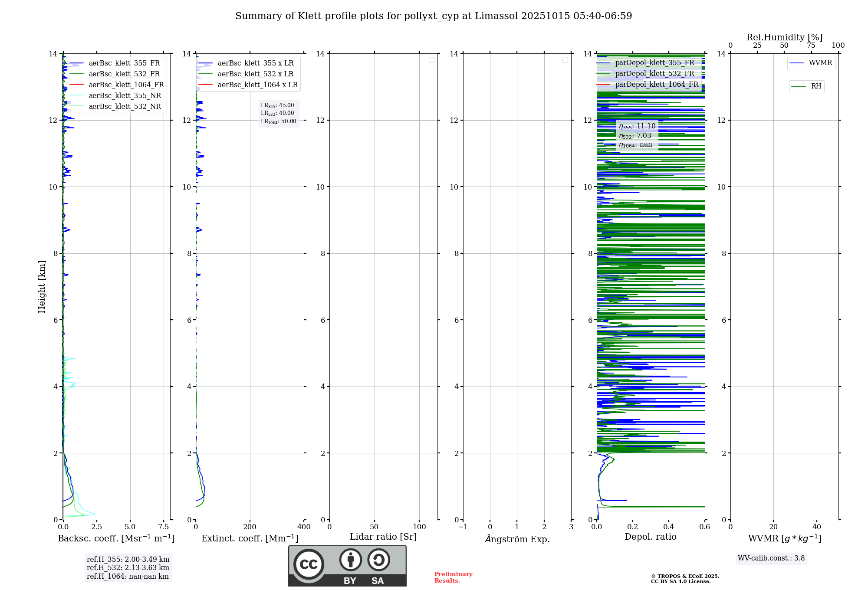The width and height of the screenshot is (868, 590).
Task: Click the empty legend box in Ångström panel
Action: tap(565, 60)
